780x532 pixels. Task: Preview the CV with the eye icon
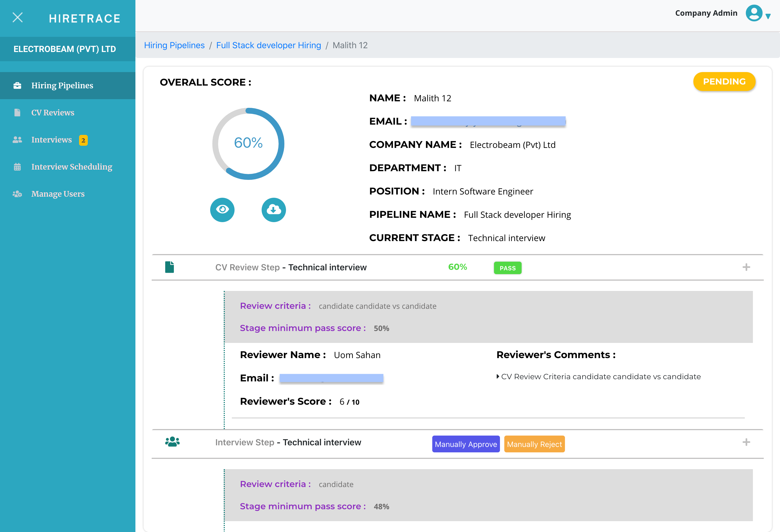222,210
